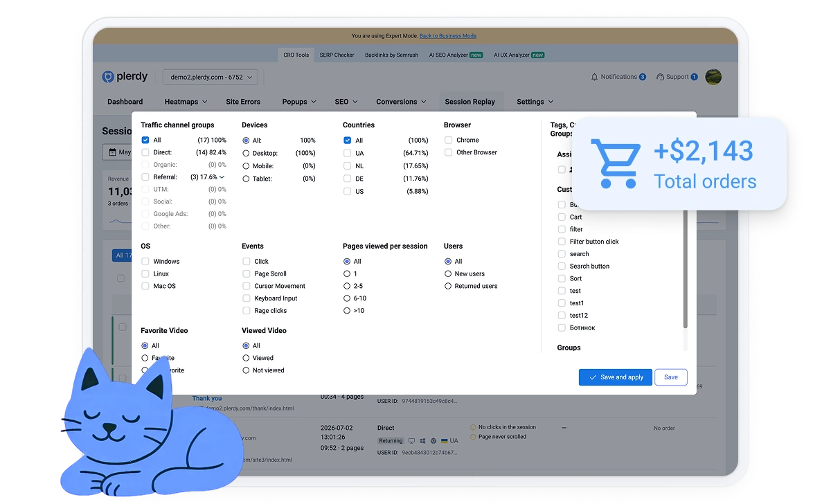The width and height of the screenshot is (831, 504).
Task: Check the Sort tag
Action: (562, 278)
